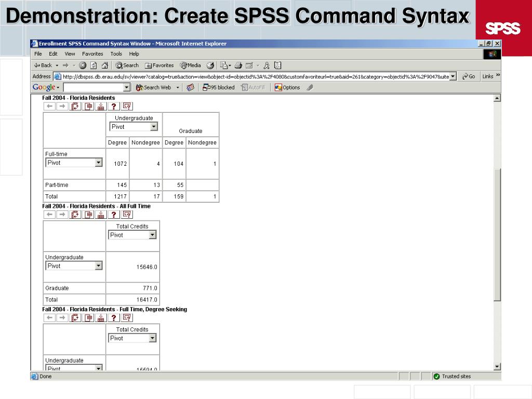This screenshot has width=532, height=399.
Task: Click the scroll down arrow of the page scrollbar
Action: coord(497,366)
